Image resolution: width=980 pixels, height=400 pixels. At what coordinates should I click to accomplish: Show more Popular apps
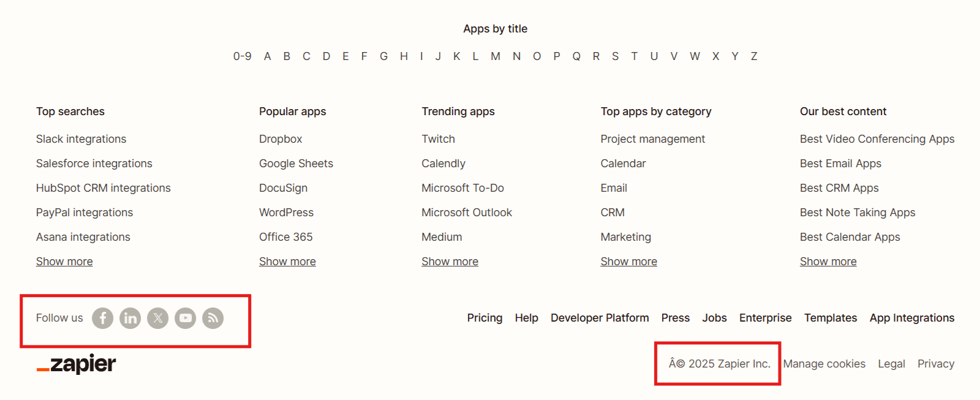[x=287, y=262]
